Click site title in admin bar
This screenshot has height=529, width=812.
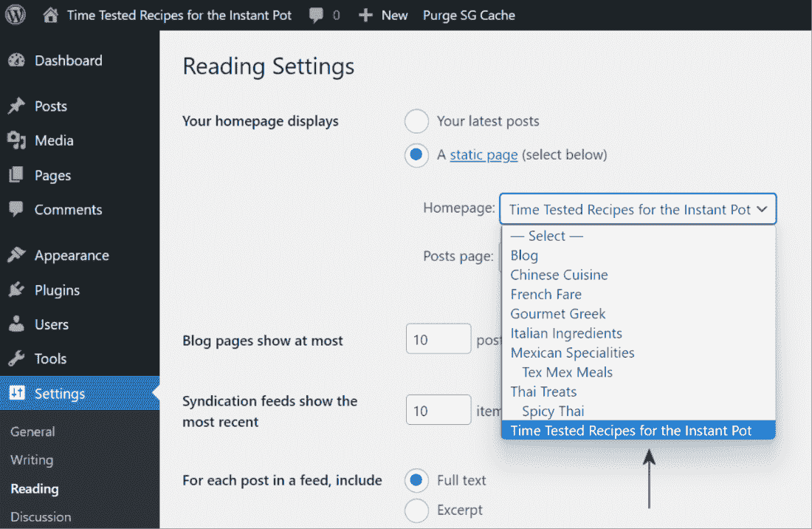pyautogui.click(x=179, y=16)
